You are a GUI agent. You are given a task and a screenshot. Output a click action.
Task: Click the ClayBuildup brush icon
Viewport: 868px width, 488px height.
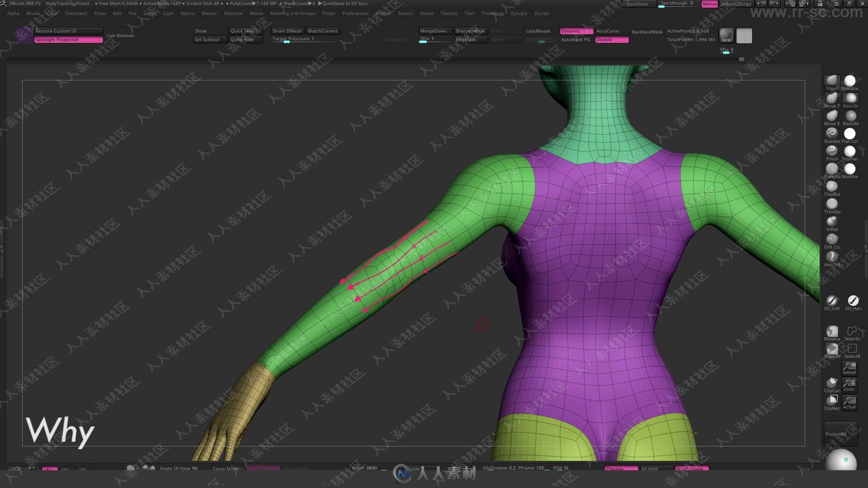tap(831, 185)
